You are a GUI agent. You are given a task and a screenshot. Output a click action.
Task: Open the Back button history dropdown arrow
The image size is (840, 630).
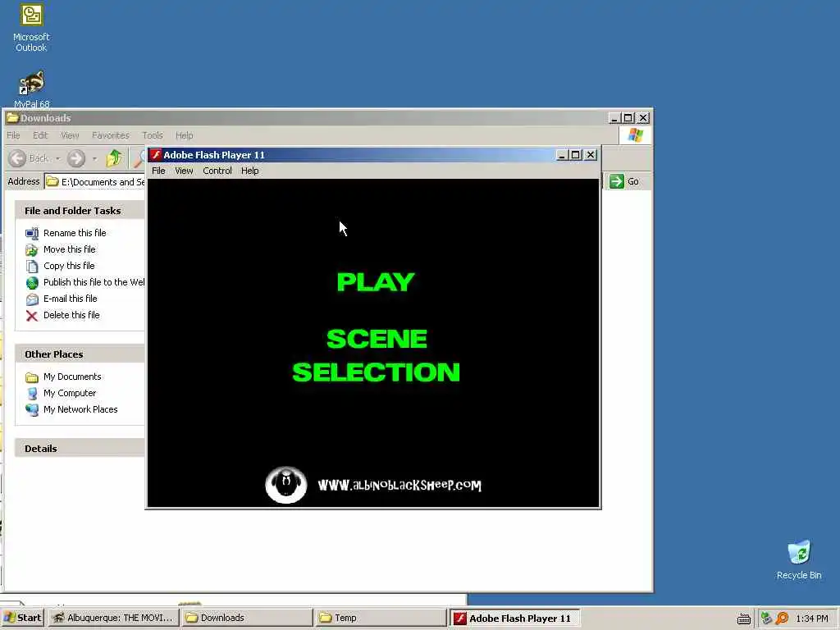coord(57,158)
